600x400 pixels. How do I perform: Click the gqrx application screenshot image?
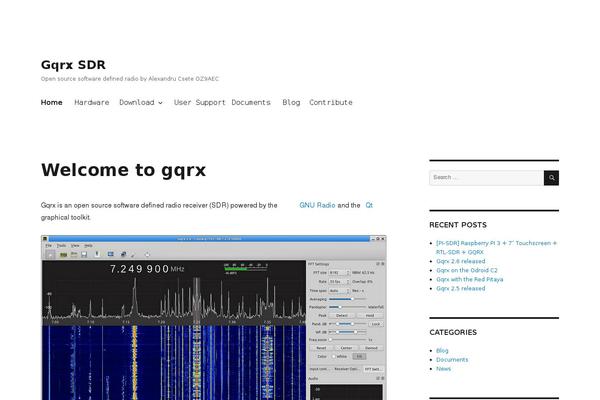pos(214,318)
